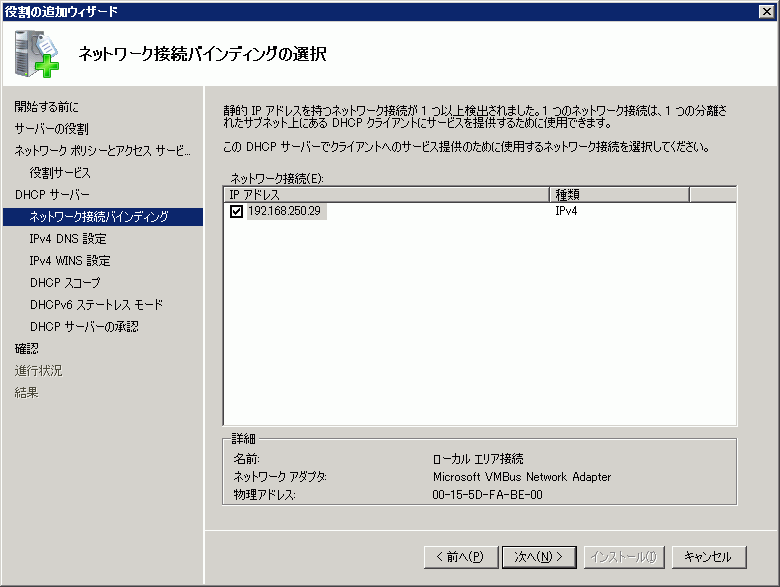Open DHCP スコープ step

(x=65, y=283)
